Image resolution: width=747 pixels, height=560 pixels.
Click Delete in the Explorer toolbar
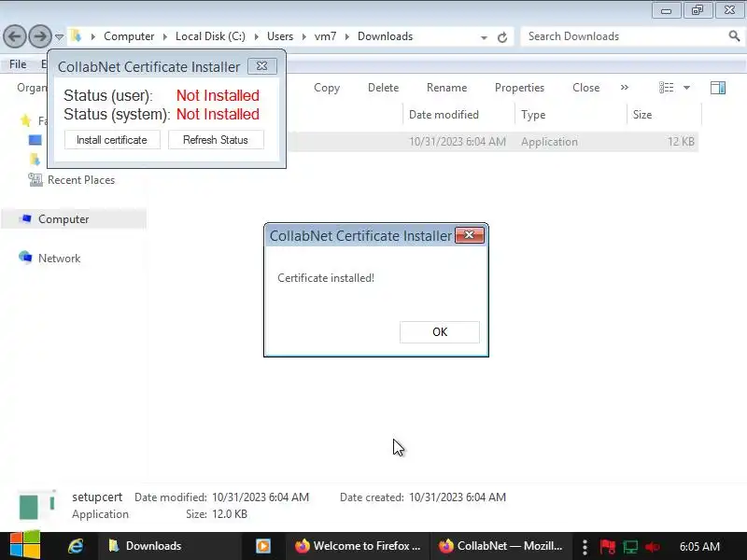(x=384, y=88)
